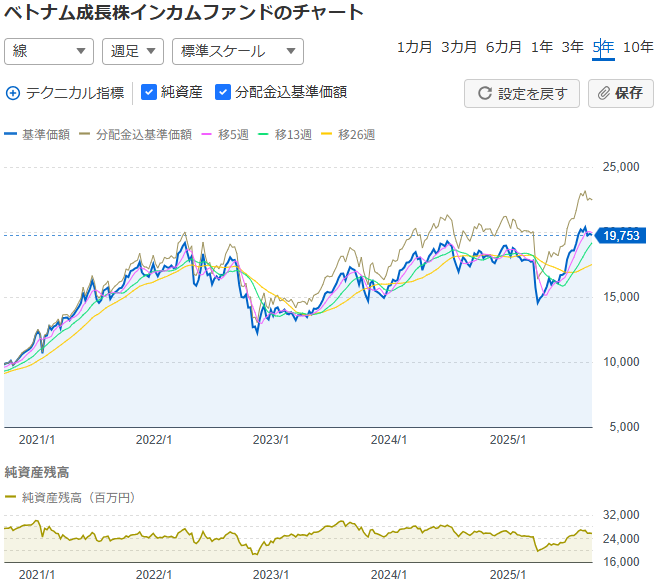Click the reset arrow icon in 設定を戻す
657x586 pixels.
pyautogui.click(x=485, y=93)
